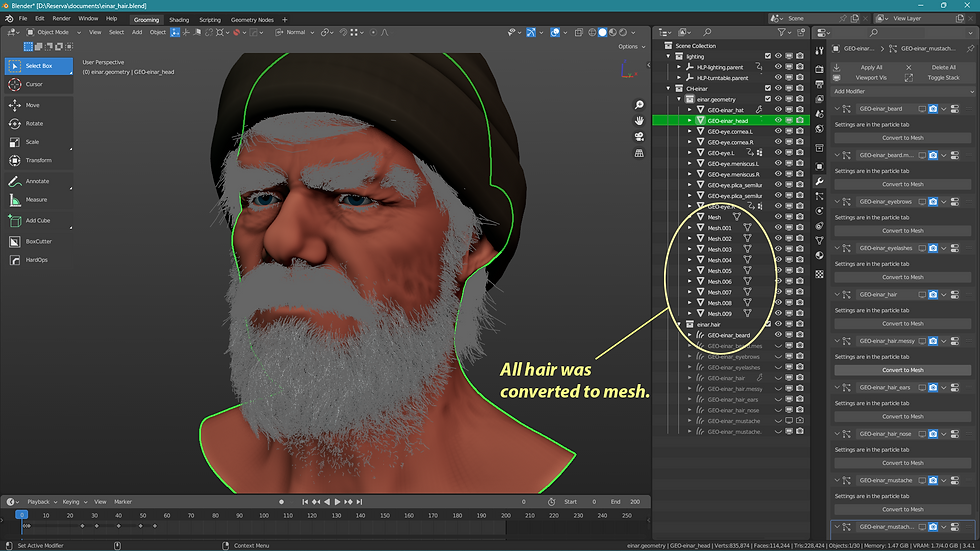The width and height of the screenshot is (980, 551).
Task: Select the Annotate tool
Action: pyautogui.click(x=35, y=181)
